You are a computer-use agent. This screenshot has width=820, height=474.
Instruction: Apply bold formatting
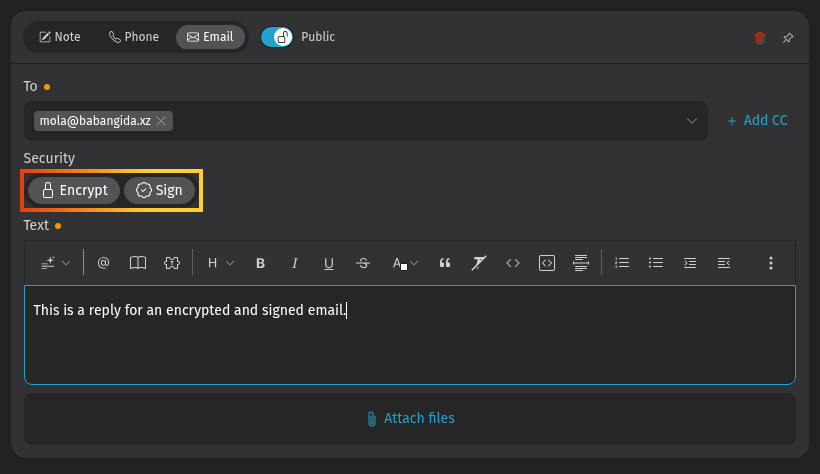pos(260,263)
